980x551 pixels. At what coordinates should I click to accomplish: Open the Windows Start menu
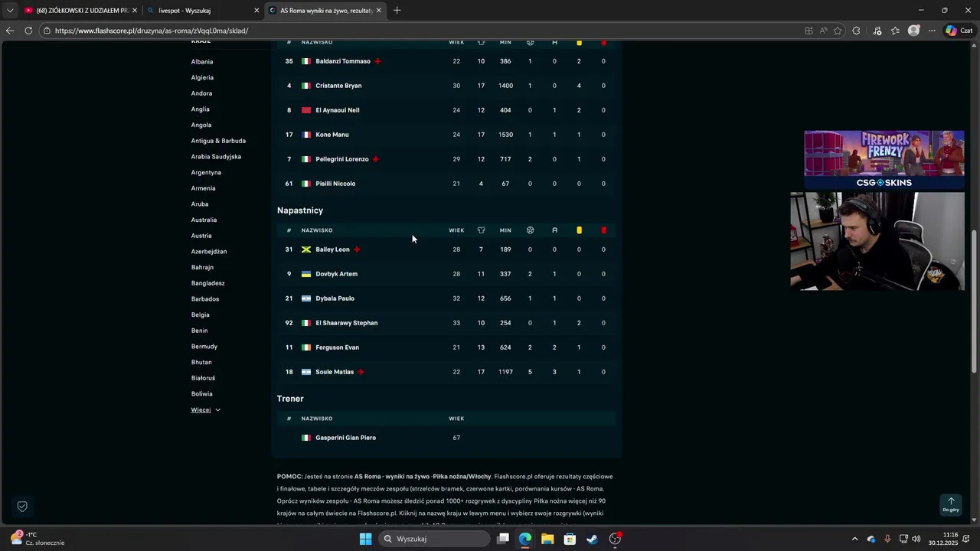pos(366,539)
